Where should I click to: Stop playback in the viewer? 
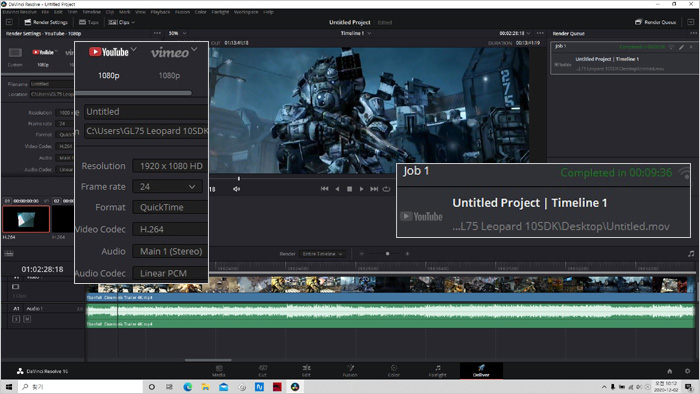(350, 189)
